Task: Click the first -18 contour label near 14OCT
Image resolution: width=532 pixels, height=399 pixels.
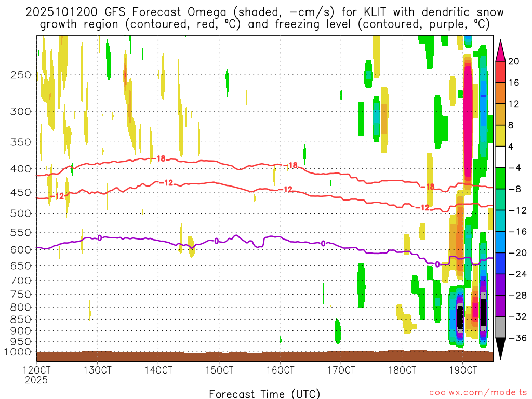Action: (x=158, y=158)
